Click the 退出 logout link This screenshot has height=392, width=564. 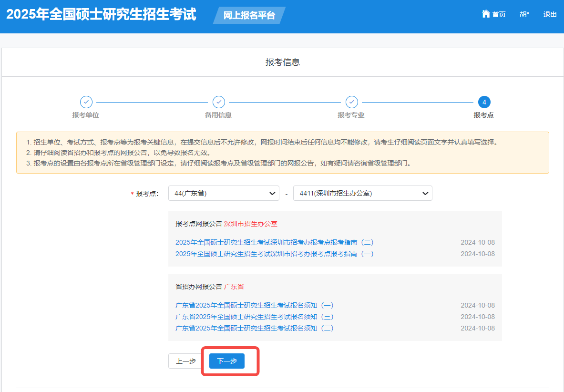point(550,14)
